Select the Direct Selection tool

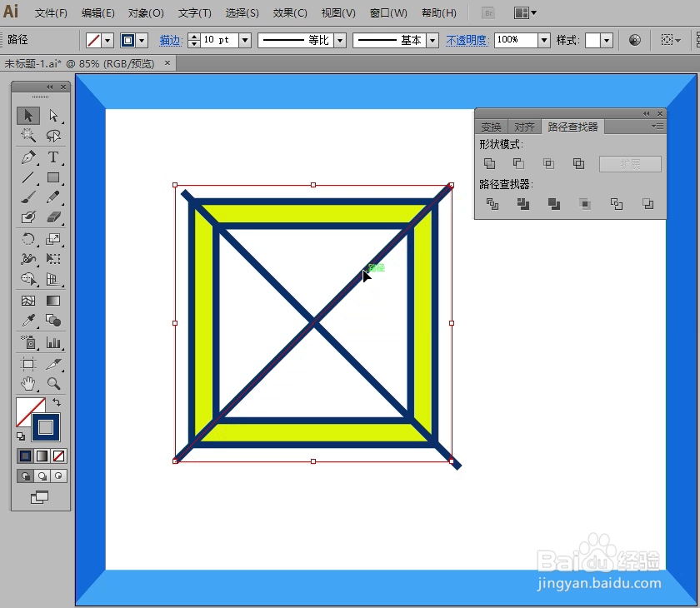[53, 116]
